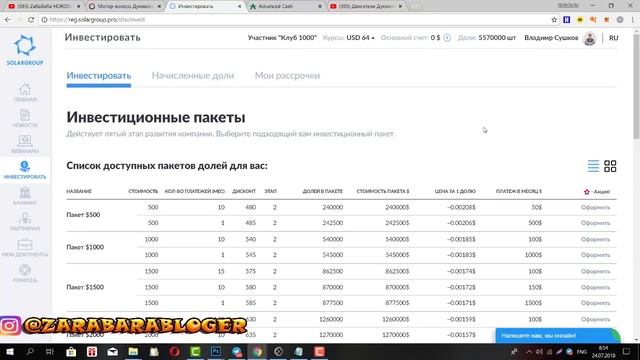Reload the page in the browser

click(31, 20)
